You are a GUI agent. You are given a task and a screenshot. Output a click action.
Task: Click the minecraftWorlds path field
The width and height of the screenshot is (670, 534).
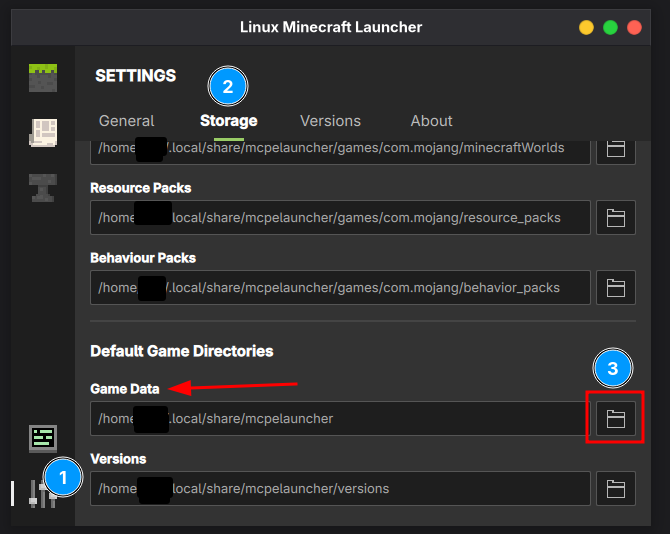click(x=340, y=152)
